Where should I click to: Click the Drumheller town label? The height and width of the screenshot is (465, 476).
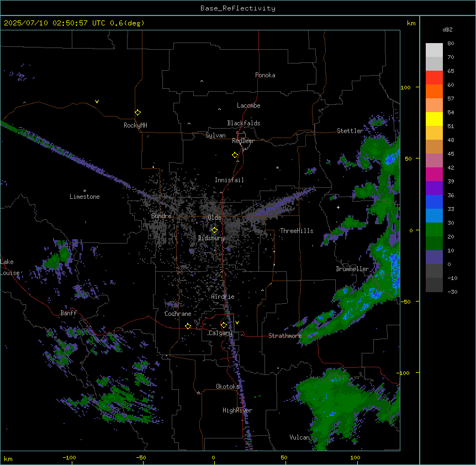click(352, 269)
